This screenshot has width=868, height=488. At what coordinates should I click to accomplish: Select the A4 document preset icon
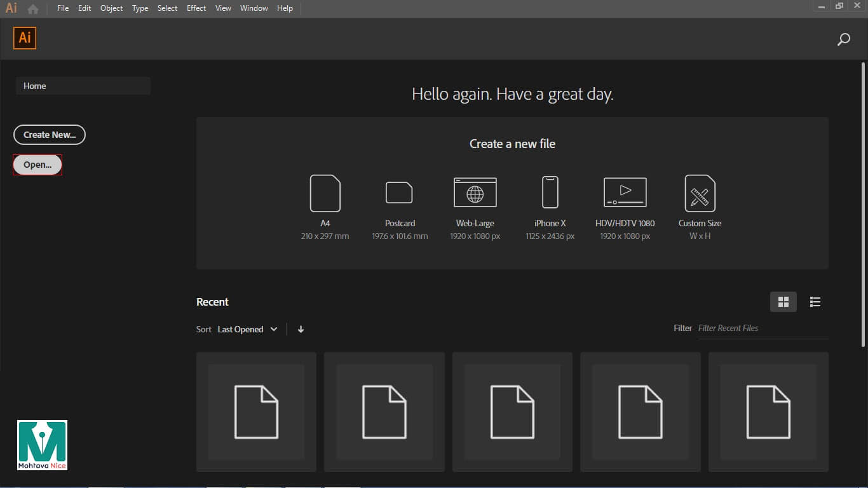tap(325, 193)
